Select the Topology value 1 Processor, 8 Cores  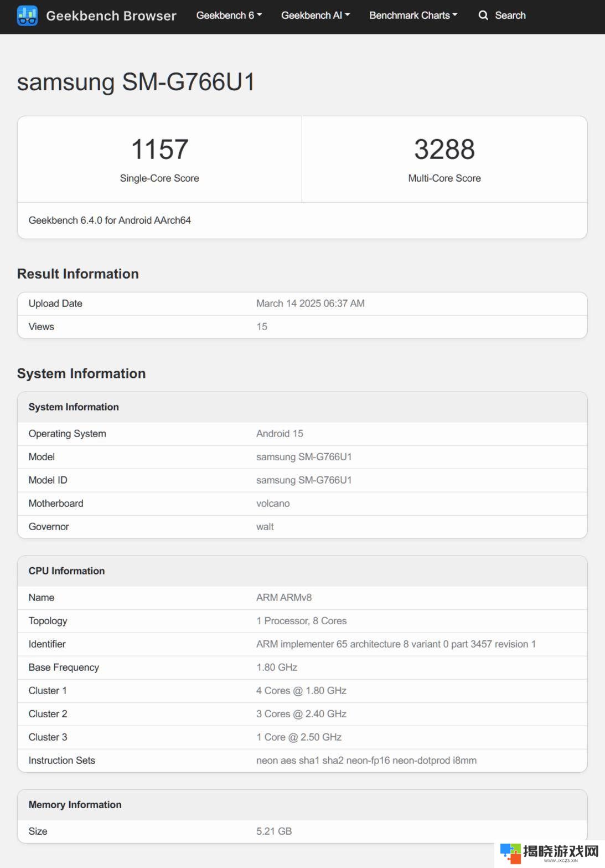click(302, 621)
